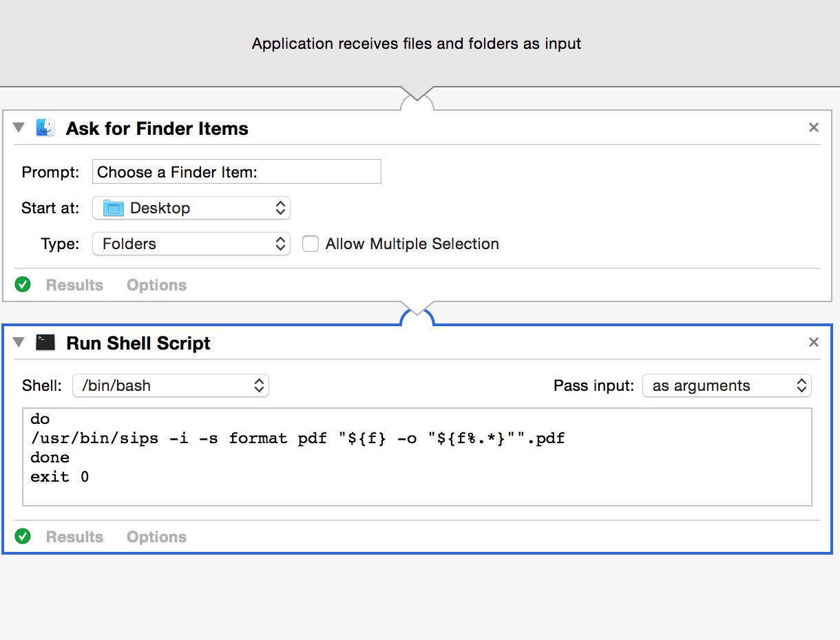Click the Prompt text field
This screenshot has height=640, width=840.
point(236,172)
